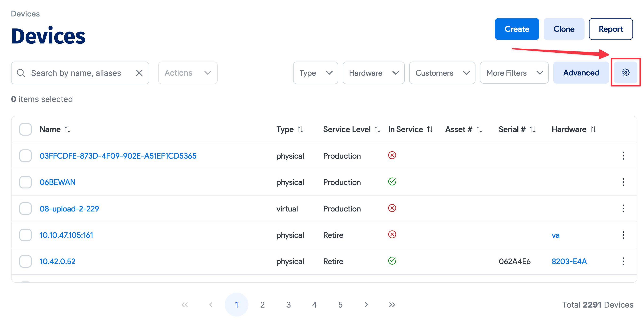Go to page 3 of devices
This screenshot has height=336, width=644.
[x=288, y=305]
